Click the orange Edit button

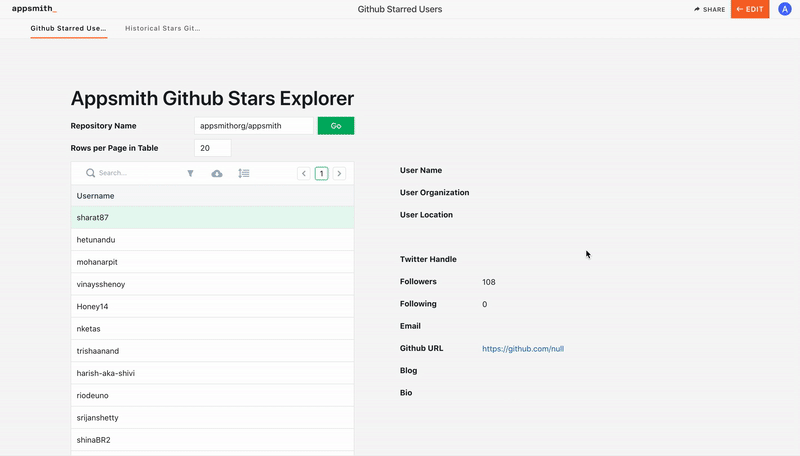[x=749, y=9]
